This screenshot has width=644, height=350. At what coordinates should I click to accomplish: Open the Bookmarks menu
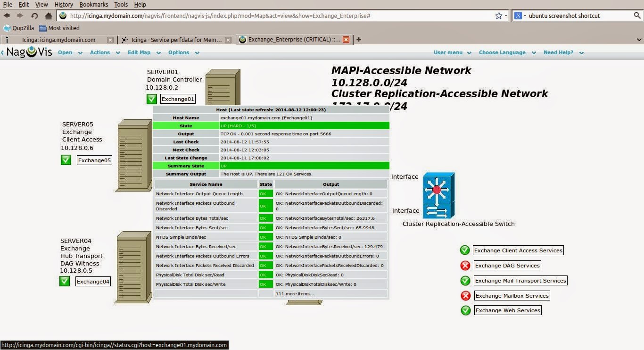[x=93, y=4]
